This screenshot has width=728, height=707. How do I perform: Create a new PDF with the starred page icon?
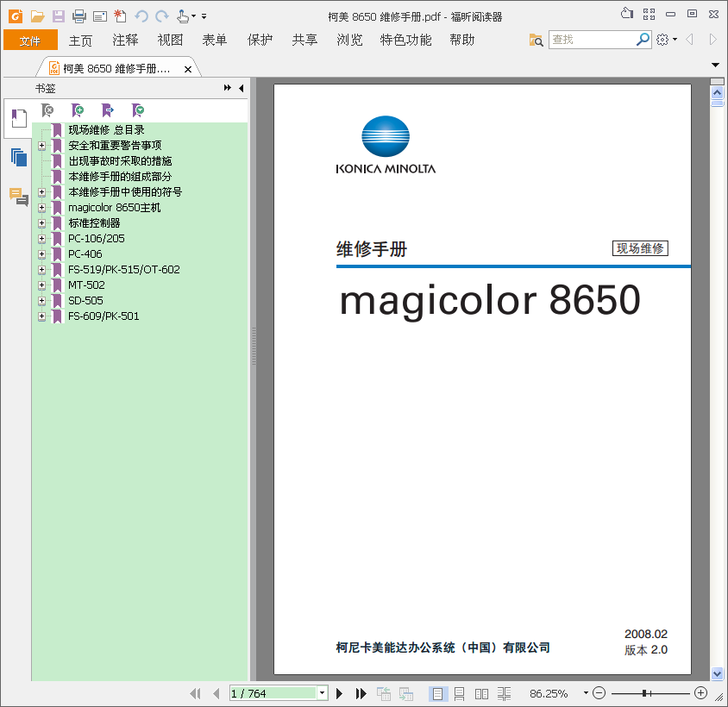coord(120,16)
